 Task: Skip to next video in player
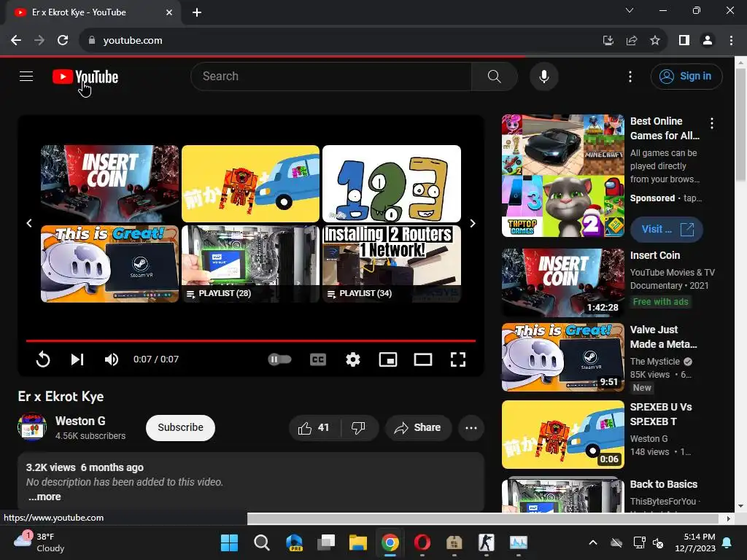click(77, 359)
